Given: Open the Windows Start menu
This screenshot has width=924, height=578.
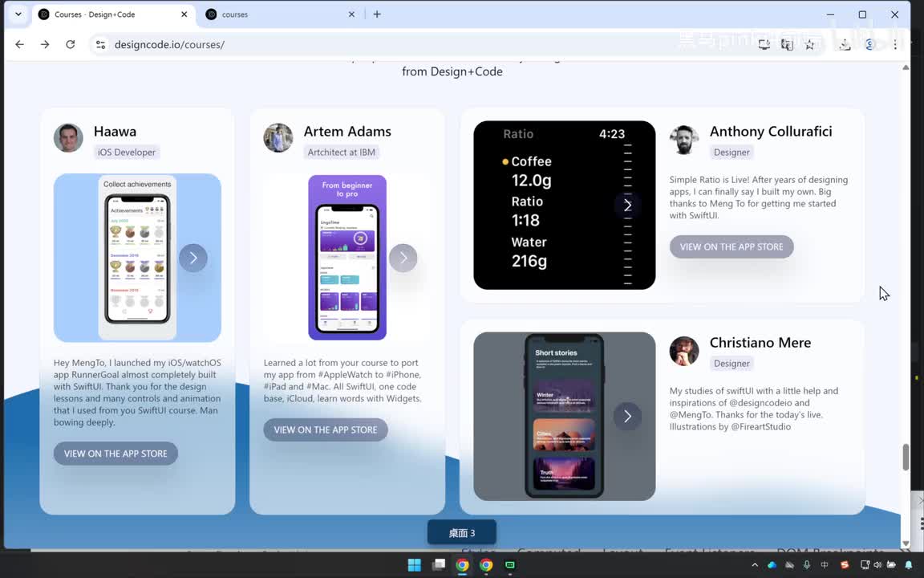Looking at the screenshot, I should pyautogui.click(x=414, y=565).
